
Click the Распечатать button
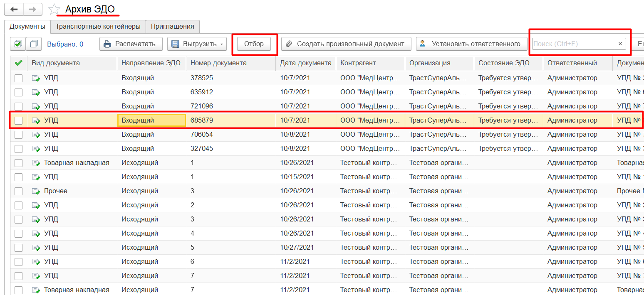(x=130, y=44)
